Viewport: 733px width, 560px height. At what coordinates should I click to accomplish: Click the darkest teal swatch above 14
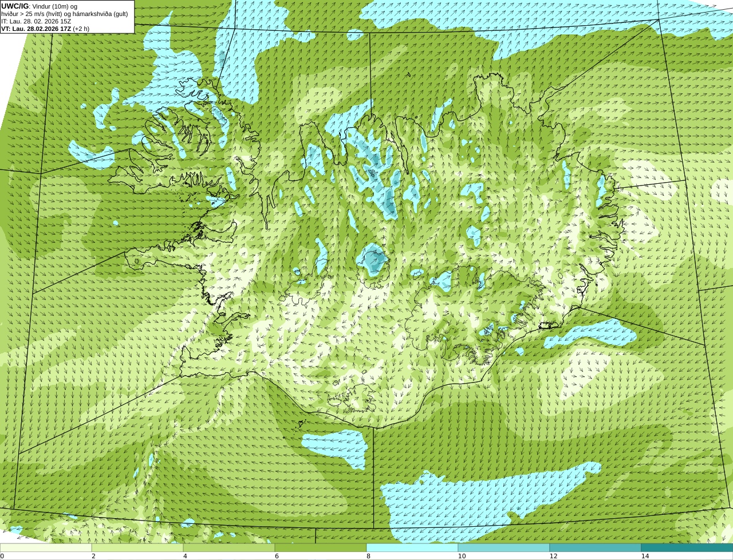tap(687, 547)
